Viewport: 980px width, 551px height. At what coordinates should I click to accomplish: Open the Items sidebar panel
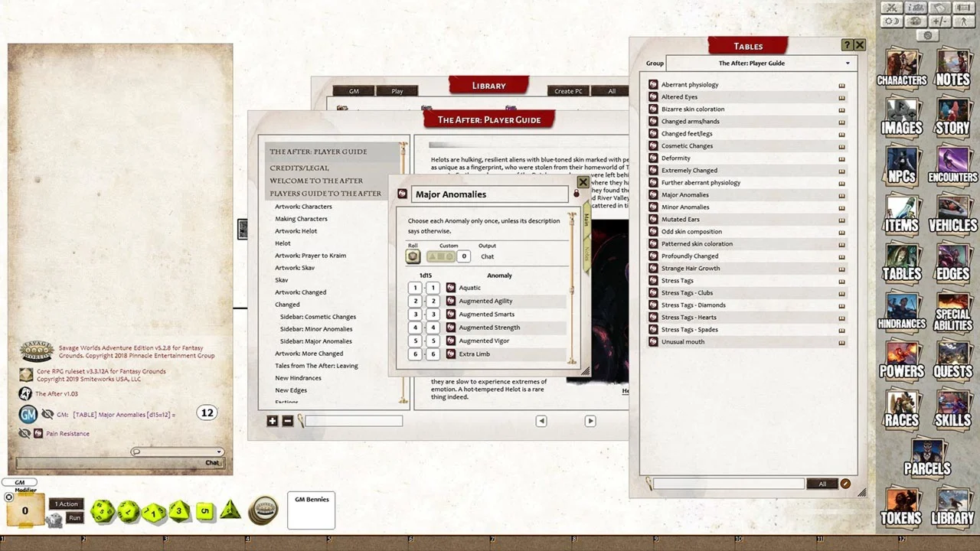[x=902, y=215]
